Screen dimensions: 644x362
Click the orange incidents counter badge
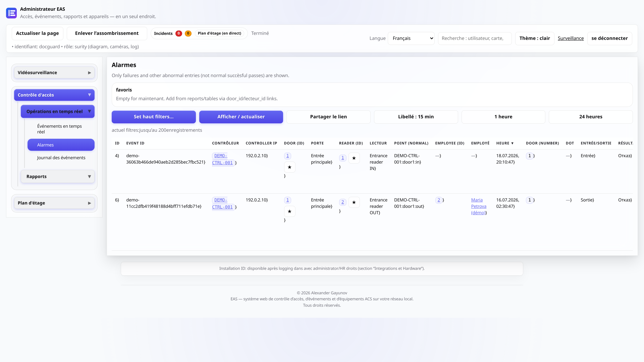pyautogui.click(x=188, y=33)
